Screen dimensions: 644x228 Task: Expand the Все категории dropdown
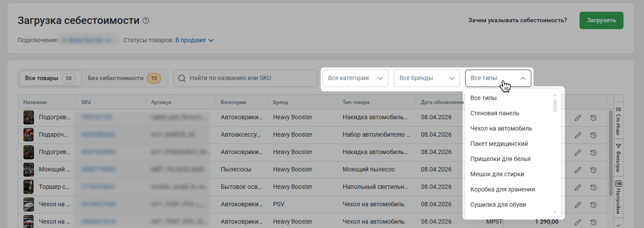click(x=355, y=78)
